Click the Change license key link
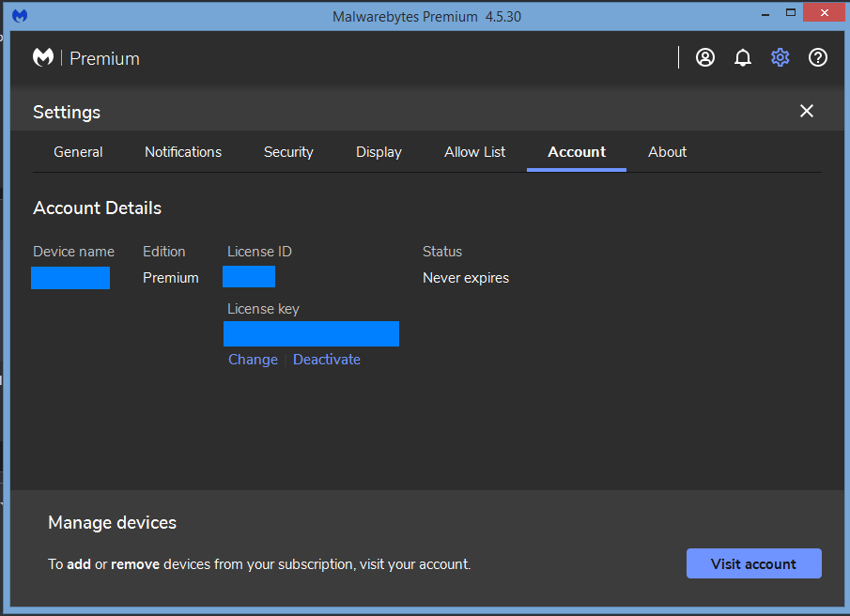This screenshot has width=850, height=616. point(253,360)
